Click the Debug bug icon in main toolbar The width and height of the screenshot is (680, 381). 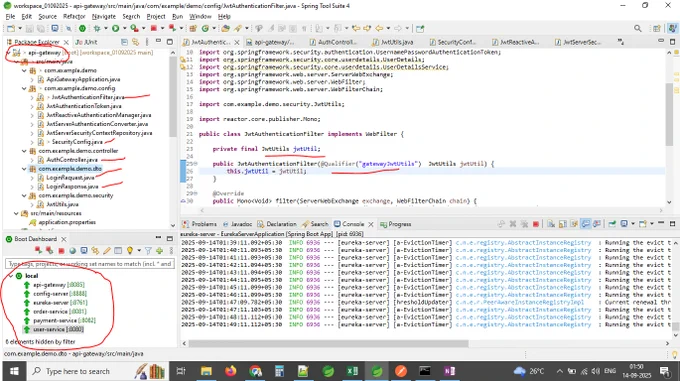(97, 29)
